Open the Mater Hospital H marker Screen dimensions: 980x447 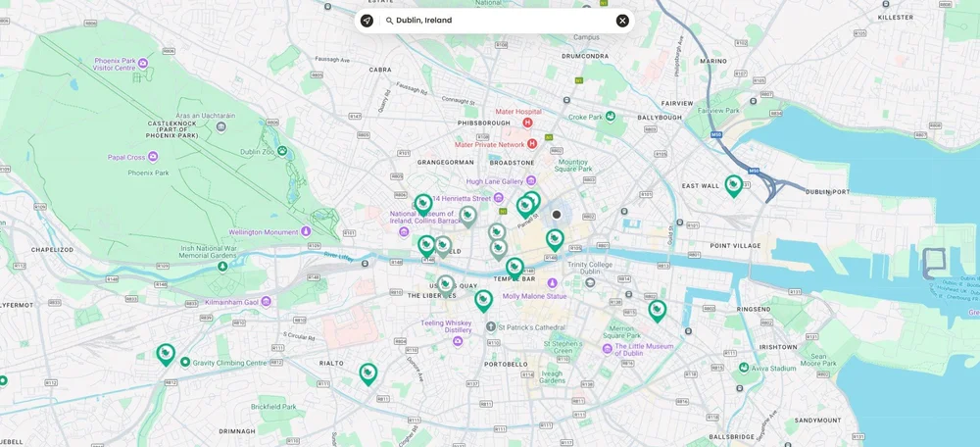[x=527, y=123]
